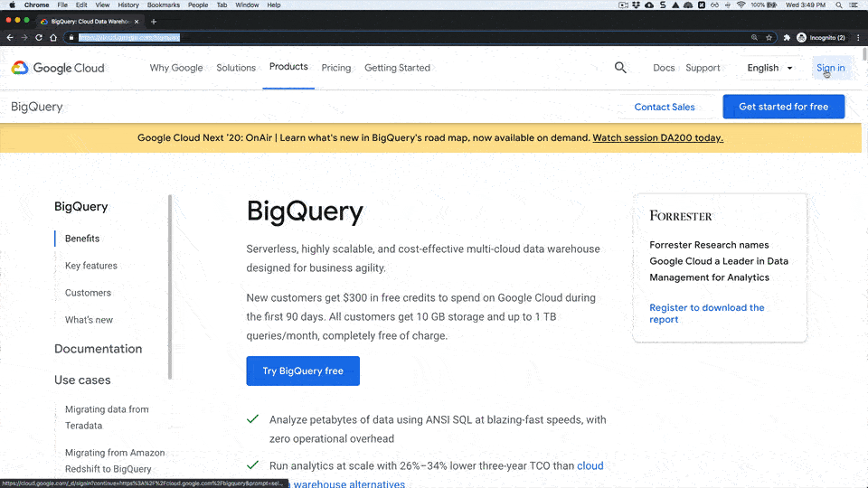Image resolution: width=868 pixels, height=488 pixels.
Task: Select What's new in sidebar
Action: [x=89, y=320]
